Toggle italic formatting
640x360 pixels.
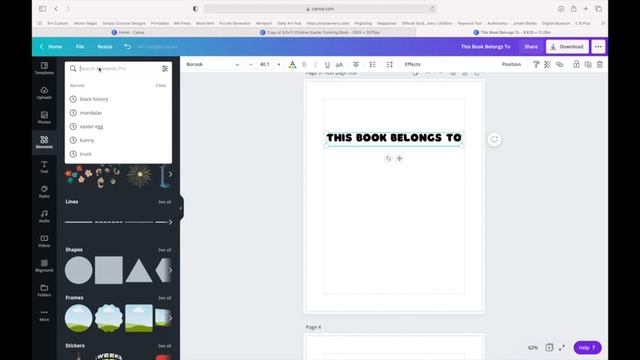[x=316, y=64]
